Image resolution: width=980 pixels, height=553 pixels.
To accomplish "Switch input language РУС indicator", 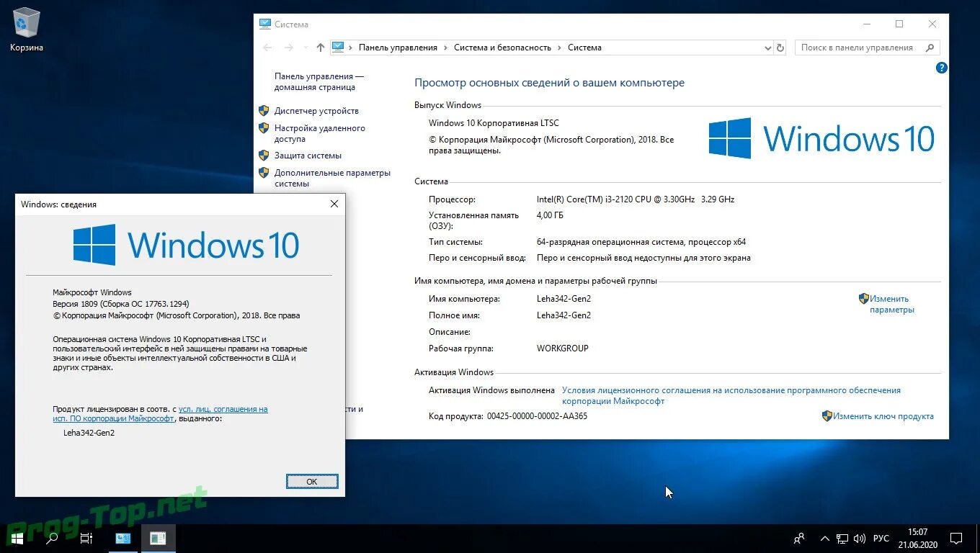I will tap(881, 538).
